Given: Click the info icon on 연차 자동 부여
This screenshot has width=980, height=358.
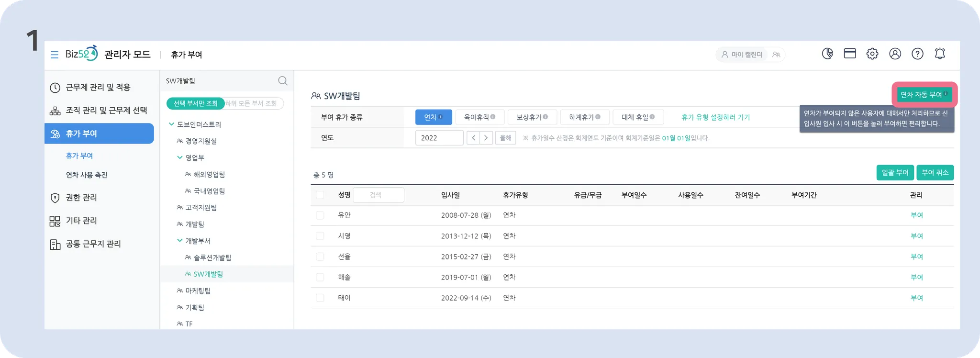Looking at the screenshot, I should (946, 94).
